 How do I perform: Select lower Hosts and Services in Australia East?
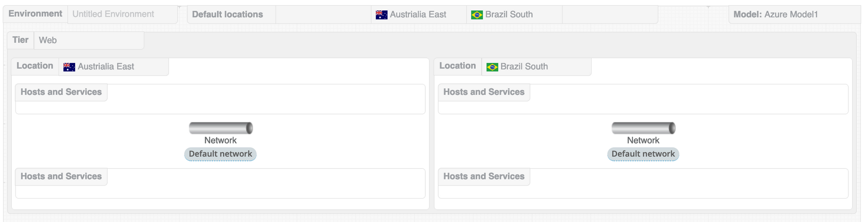click(61, 176)
